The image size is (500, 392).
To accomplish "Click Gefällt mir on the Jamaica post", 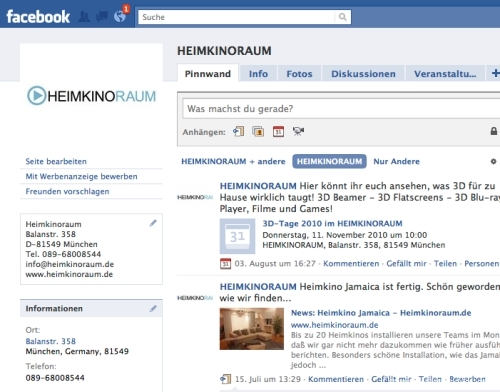I will (391, 379).
